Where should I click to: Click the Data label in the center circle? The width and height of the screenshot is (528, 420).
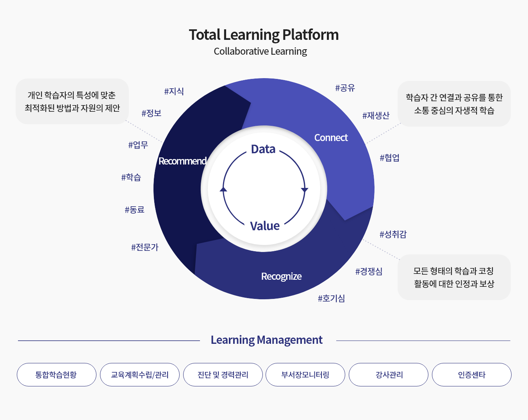coord(263,149)
